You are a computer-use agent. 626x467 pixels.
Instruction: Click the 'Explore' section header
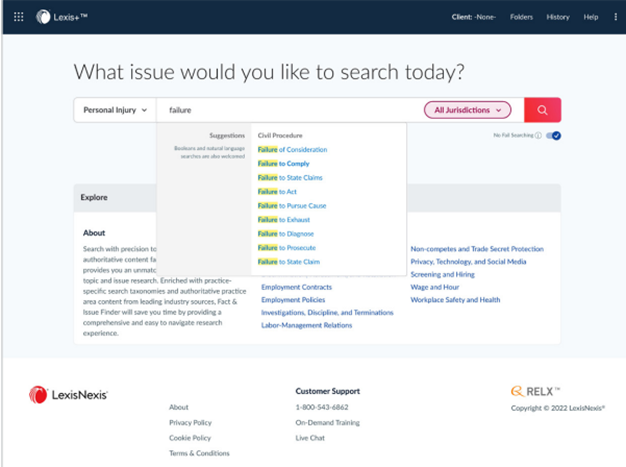94,197
